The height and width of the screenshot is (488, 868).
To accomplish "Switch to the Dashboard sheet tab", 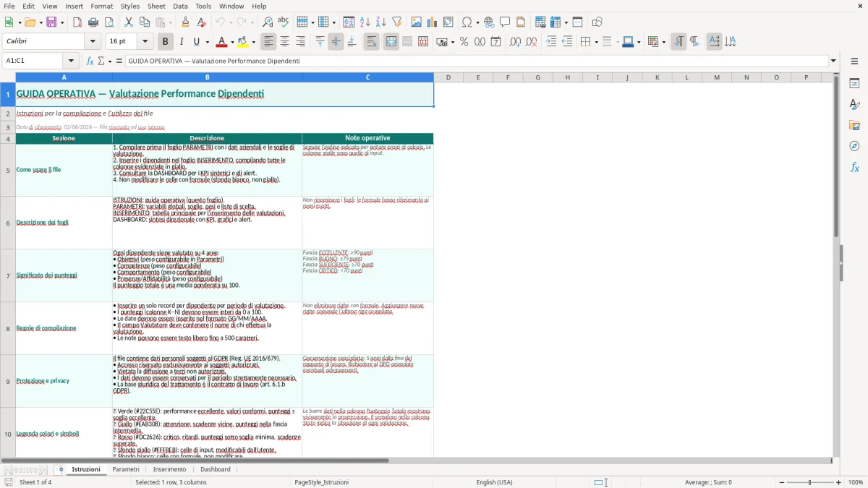I will 216,469.
